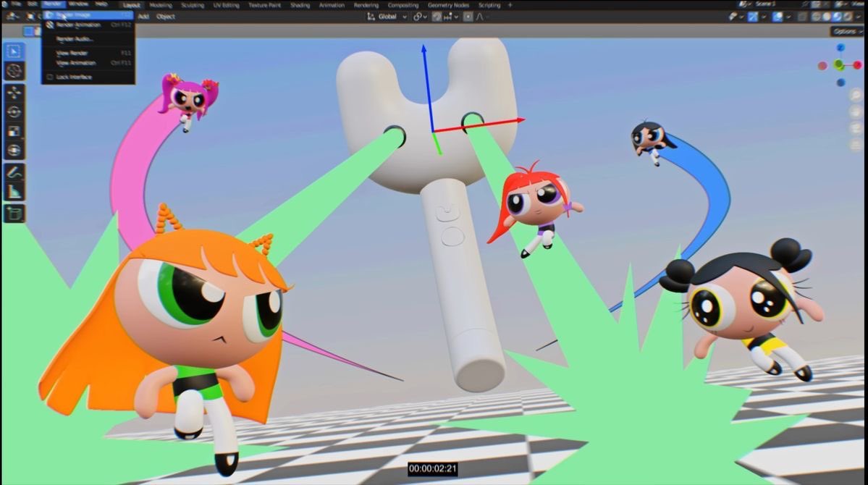Select the Rotate tool

click(x=14, y=111)
